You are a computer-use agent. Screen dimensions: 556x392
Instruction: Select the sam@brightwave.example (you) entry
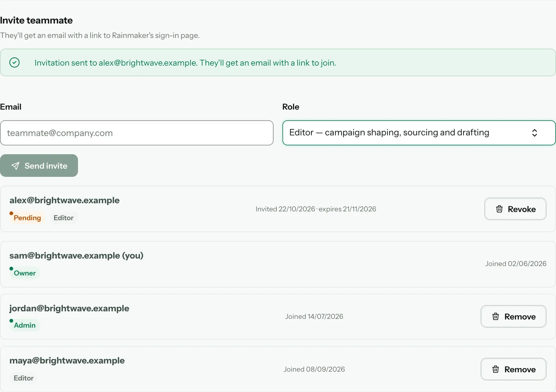pos(76,256)
